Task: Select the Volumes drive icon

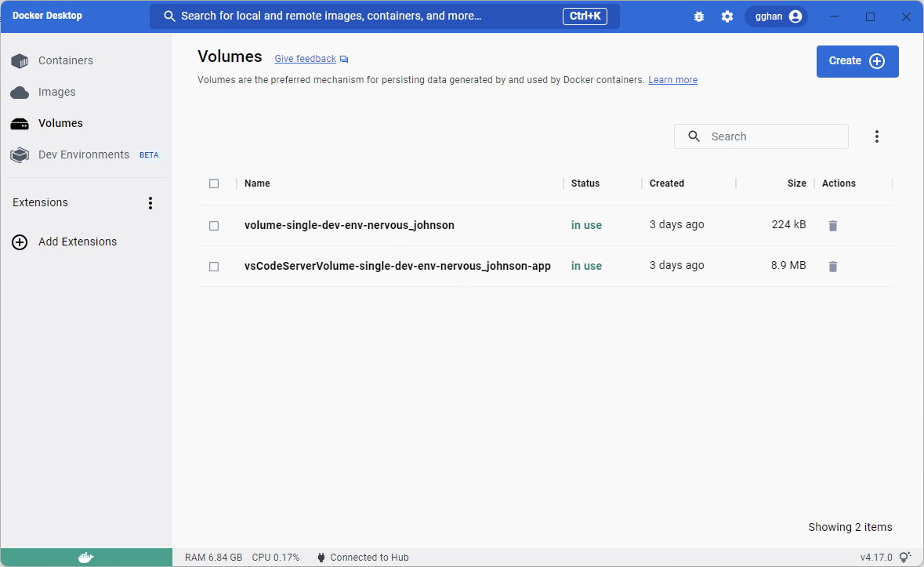Action: [20, 124]
